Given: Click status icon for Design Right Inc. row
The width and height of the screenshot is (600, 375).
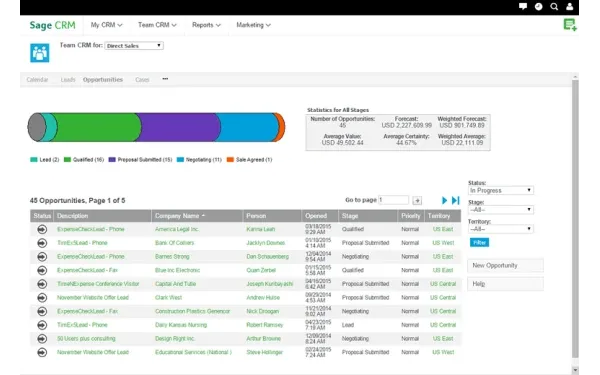Looking at the screenshot, I should (x=42, y=339).
